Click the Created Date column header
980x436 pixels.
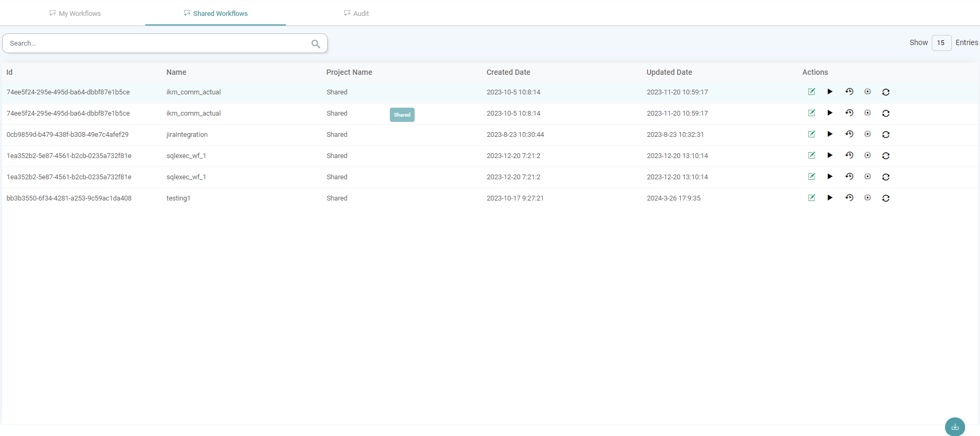508,72
